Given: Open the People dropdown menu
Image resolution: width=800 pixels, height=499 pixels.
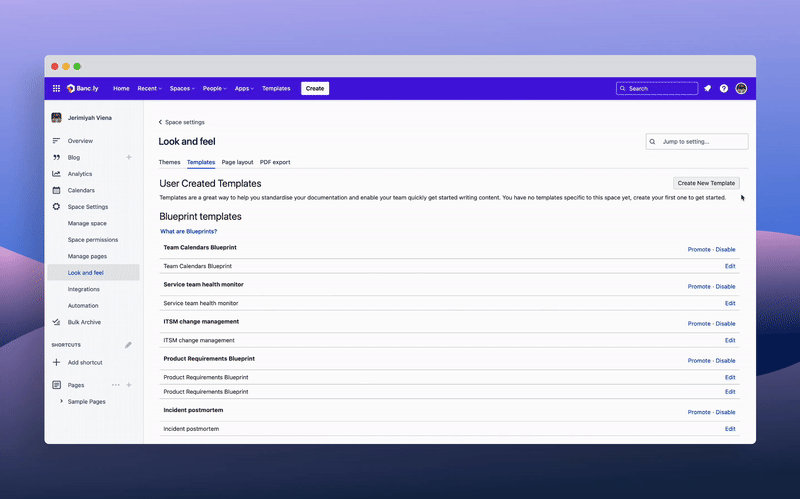Looking at the screenshot, I should point(215,88).
